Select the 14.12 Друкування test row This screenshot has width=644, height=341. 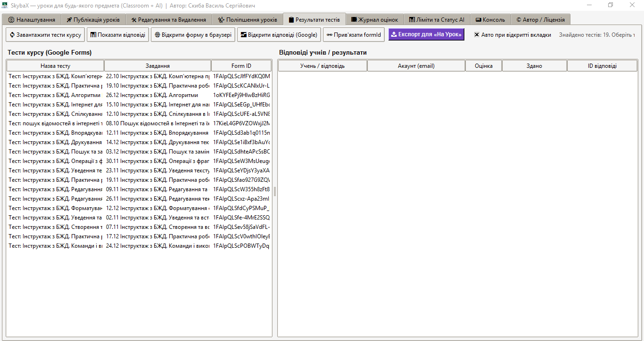139,142
